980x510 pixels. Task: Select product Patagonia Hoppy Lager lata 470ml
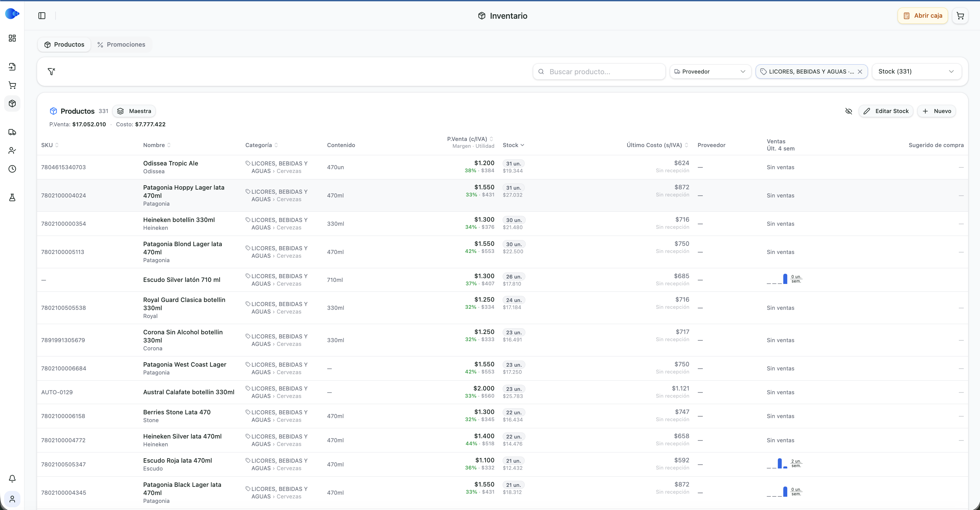(184, 191)
